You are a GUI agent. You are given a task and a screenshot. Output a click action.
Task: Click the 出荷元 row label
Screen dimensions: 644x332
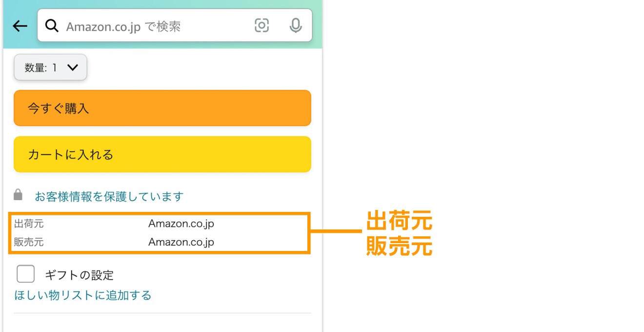29,224
